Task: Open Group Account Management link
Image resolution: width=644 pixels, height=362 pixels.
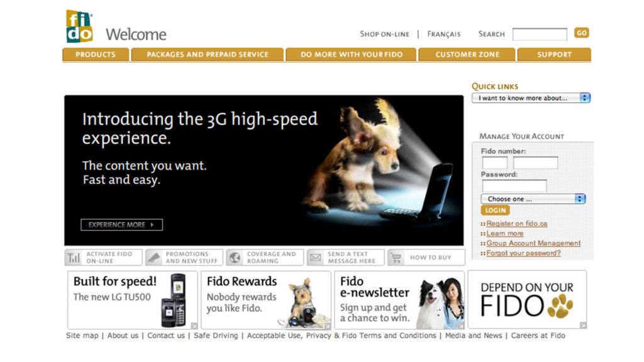Action: 533,243
